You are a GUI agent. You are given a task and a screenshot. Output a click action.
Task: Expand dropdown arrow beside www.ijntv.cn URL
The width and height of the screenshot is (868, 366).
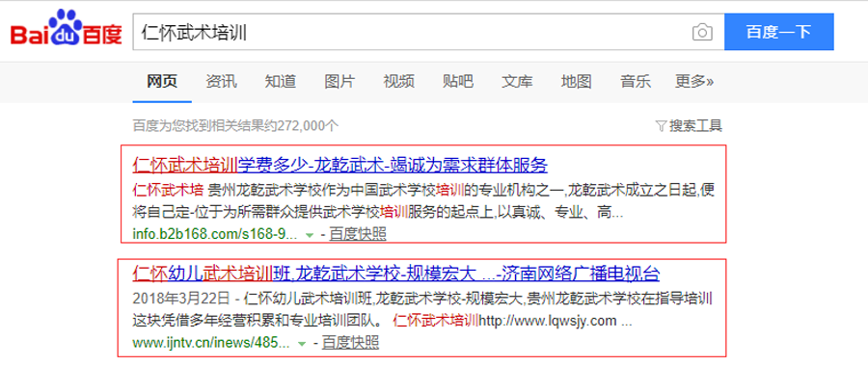[x=302, y=343]
